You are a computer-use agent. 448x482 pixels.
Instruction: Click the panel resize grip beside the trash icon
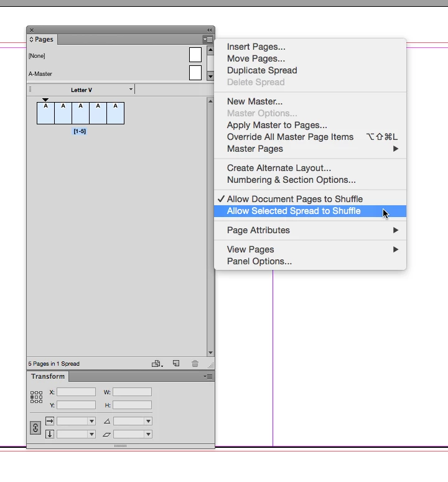[x=211, y=365]
